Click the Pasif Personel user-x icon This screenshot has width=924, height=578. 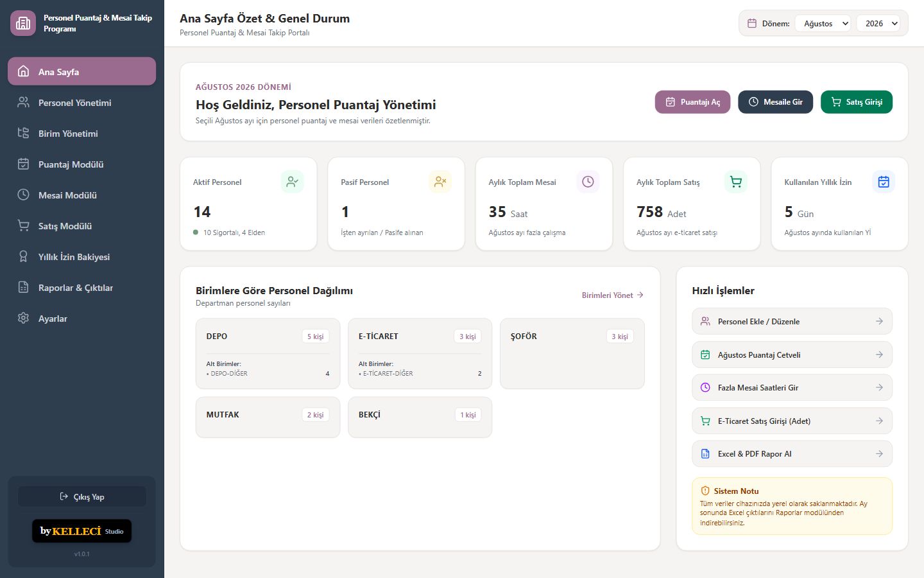pyautogui.click(x=440, y=182)
